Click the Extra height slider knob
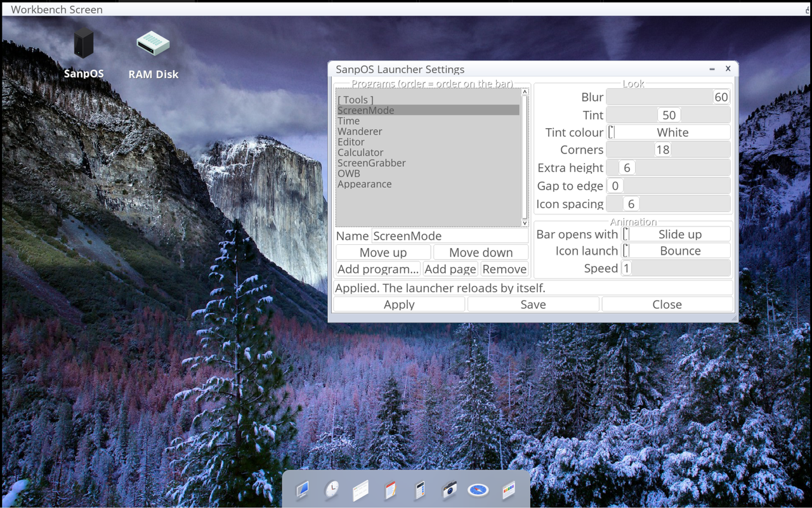 coord(627,167)
